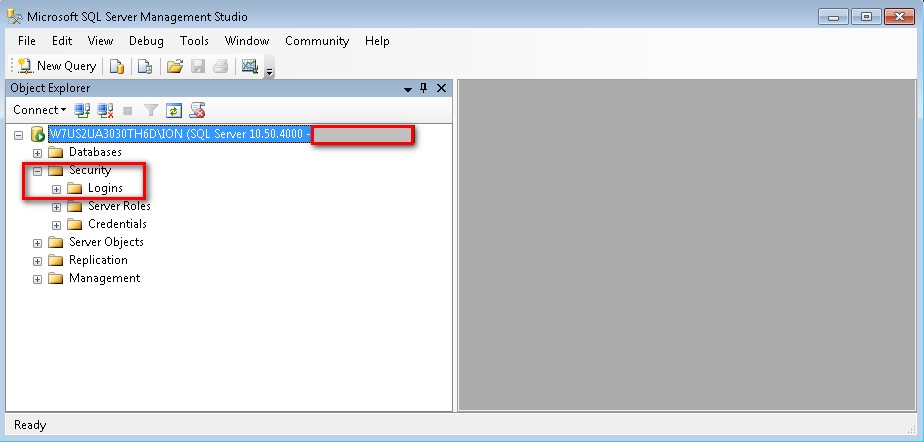924x442 pixels.
Task: Open the File menu
Action: 27,41
